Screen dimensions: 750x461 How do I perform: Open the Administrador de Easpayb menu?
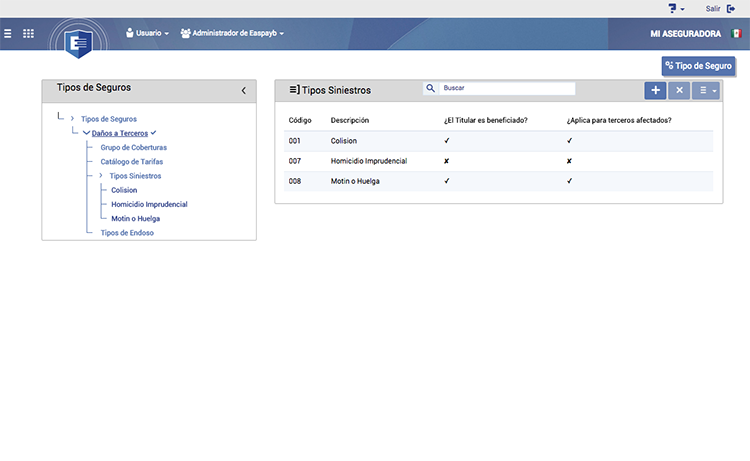232,33
